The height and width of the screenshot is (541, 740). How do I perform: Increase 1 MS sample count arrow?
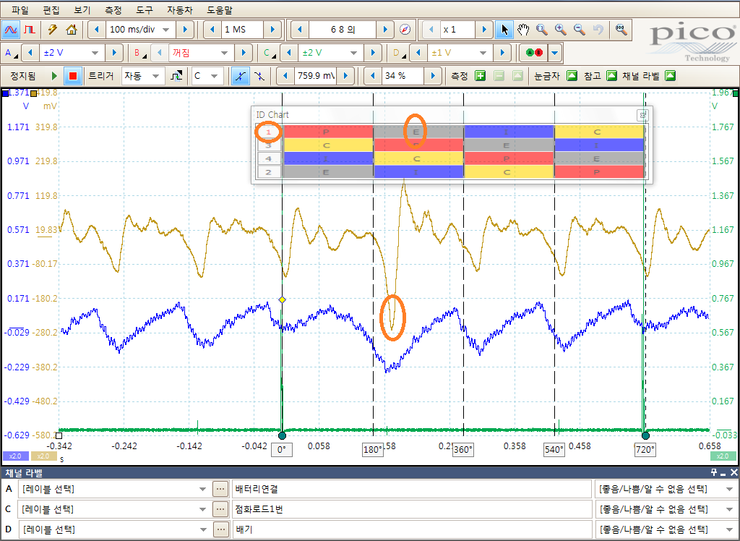[x=272, y=30]
